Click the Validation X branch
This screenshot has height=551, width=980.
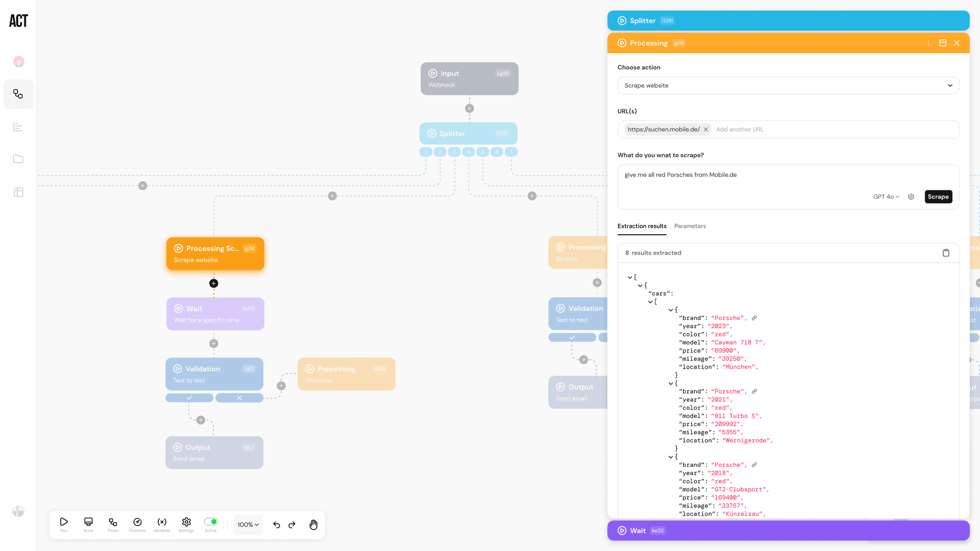[x=239, y=398]
